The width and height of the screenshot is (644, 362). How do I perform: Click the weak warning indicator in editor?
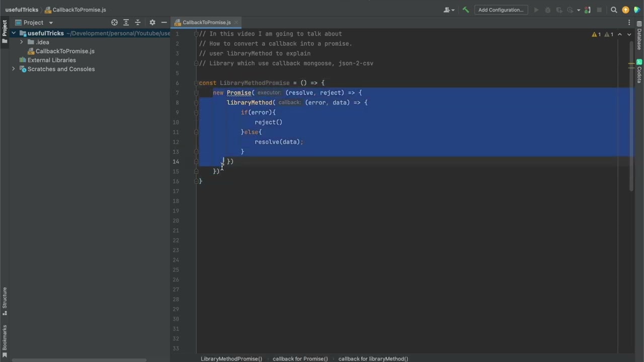pos(609,34)
